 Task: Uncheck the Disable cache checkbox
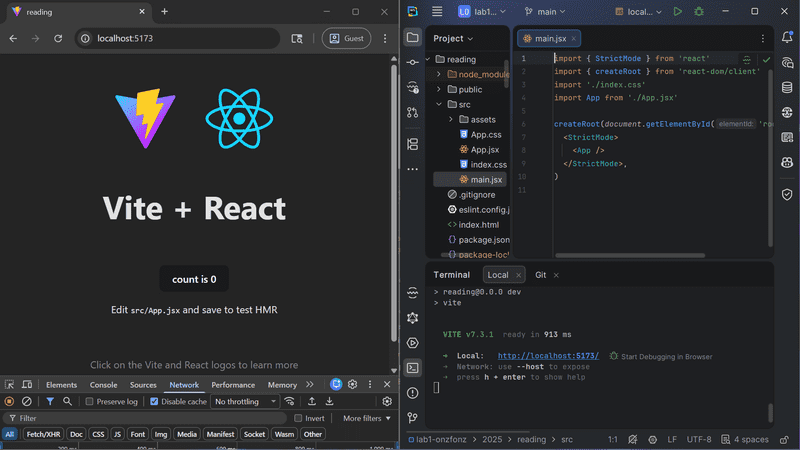coord(154,402)
